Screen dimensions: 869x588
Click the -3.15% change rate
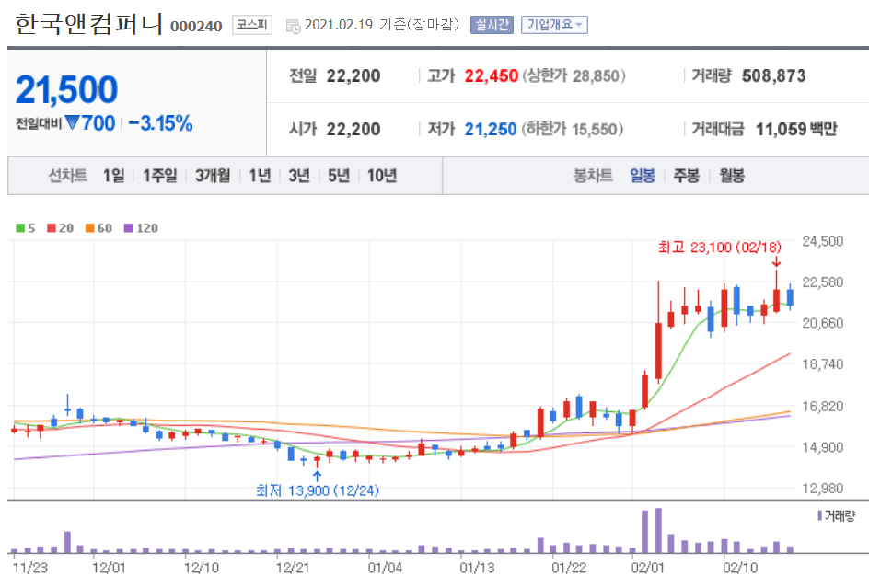pyautogui.click(x=161, y=123)
